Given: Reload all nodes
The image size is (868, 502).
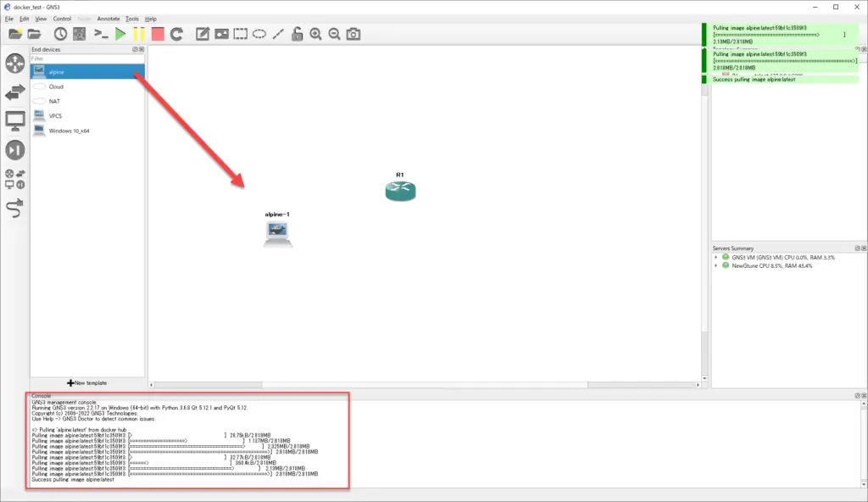Looking at the screenshot, I should coord(176,35).
